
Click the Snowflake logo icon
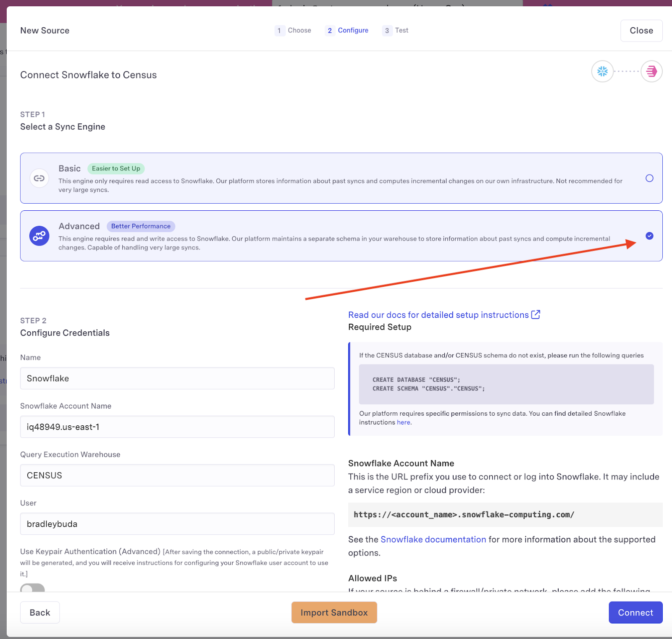602,71
